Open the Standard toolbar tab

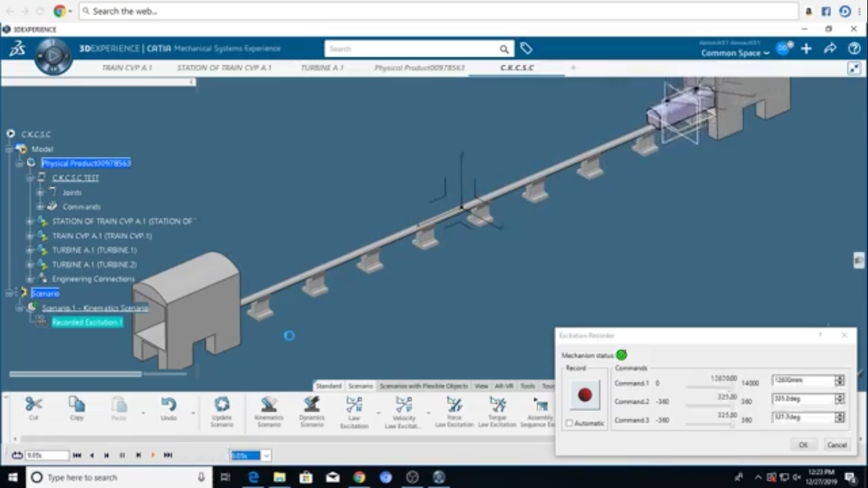[x=329, y=386]
